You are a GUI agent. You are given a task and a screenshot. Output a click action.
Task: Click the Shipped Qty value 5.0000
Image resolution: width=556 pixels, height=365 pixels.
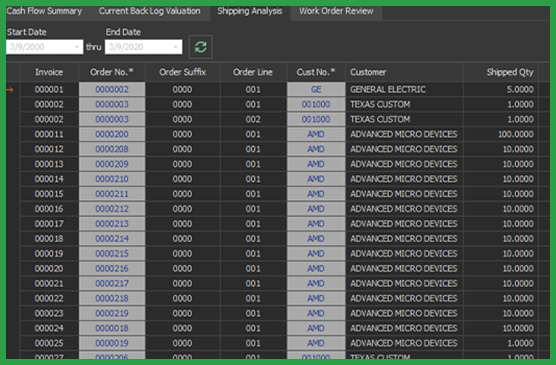click(x=501, y=89)
